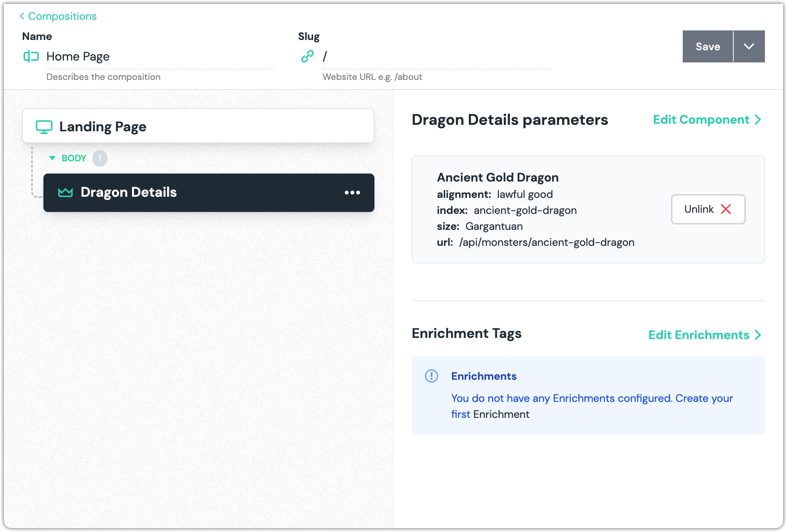Open the three-dot menu on Dragon Details
787x532 pixels.
(x=352, y=193)
